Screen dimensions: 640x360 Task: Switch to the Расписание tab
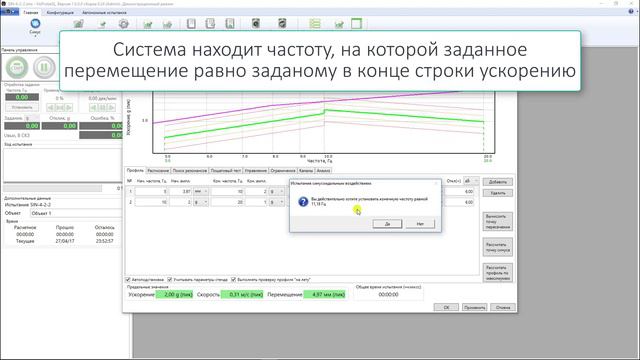[158, 171]
